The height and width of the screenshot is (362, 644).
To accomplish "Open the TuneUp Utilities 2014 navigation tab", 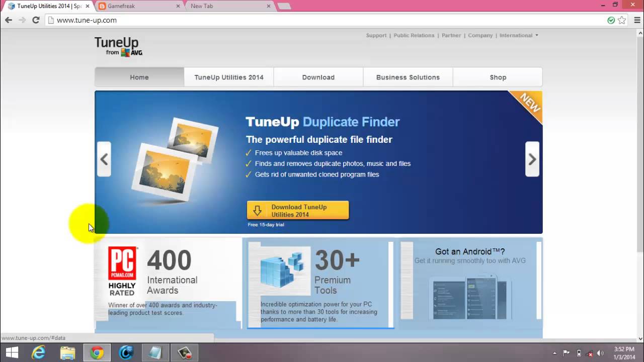I will click(x=229, y=77).
